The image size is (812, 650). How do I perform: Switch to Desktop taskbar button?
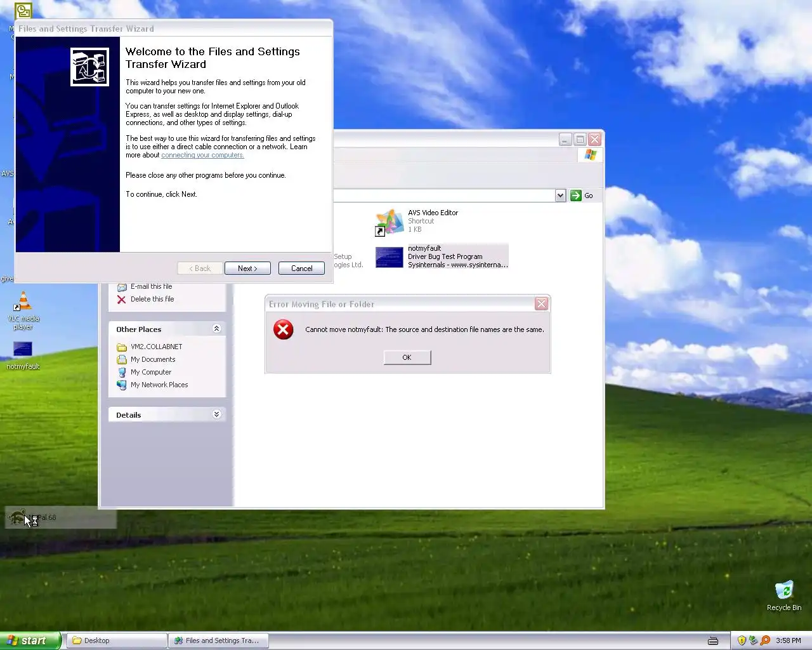pyautogui.click(x=117, y=640)
